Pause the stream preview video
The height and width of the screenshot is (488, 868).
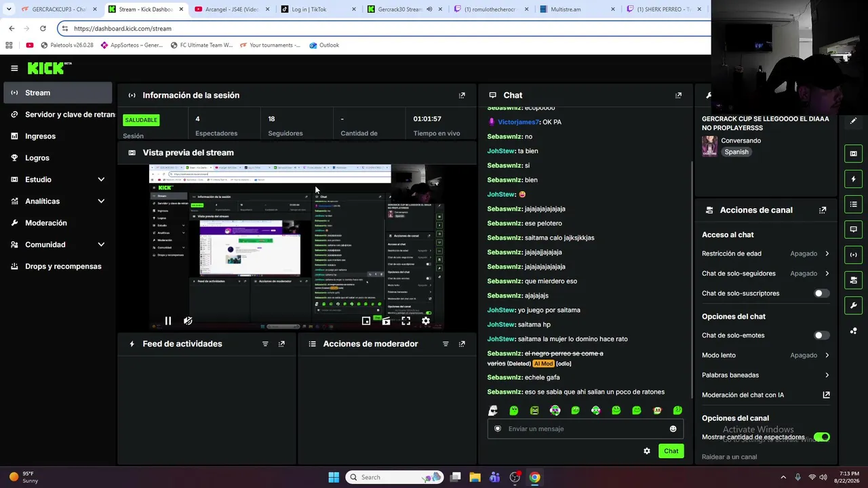(x=168, y=321)
